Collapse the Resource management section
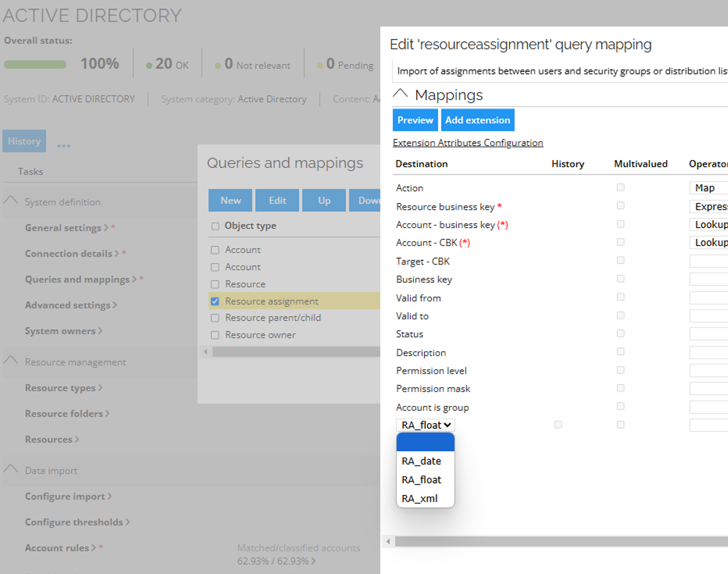728x574 pixels. [x=11, y=361]
